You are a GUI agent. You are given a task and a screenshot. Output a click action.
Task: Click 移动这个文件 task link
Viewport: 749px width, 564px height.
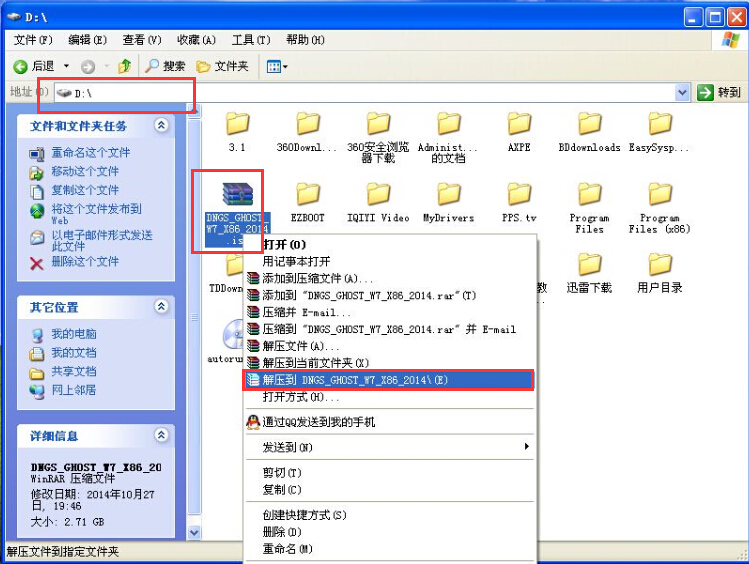(x=85, y=171)
